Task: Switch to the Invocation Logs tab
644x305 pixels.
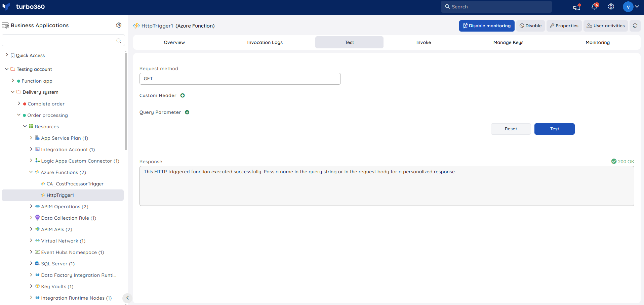Action: click(x=265, y=42)
